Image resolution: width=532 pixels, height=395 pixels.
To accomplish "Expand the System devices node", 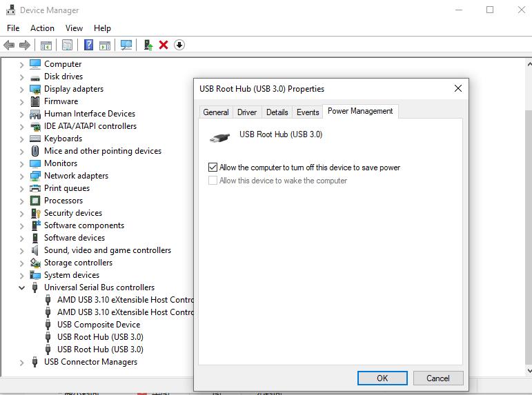I will point(21,276).
